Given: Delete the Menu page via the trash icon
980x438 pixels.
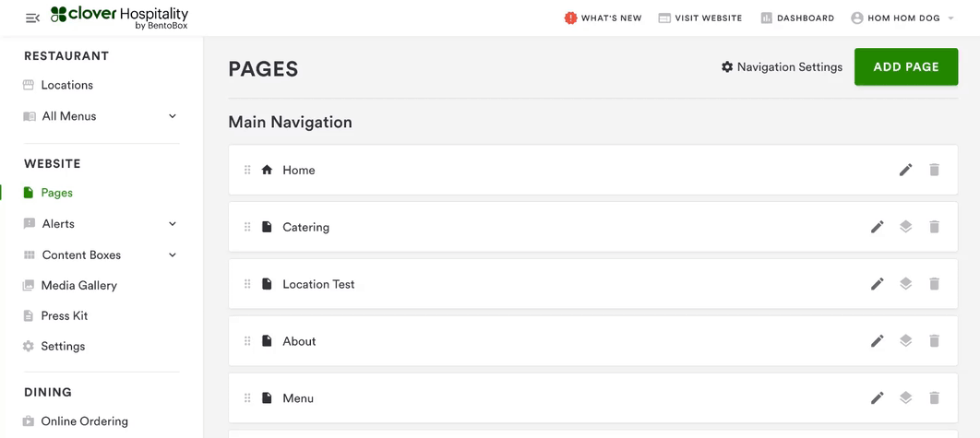Looking at the screenshot, I should coord(934,398).
